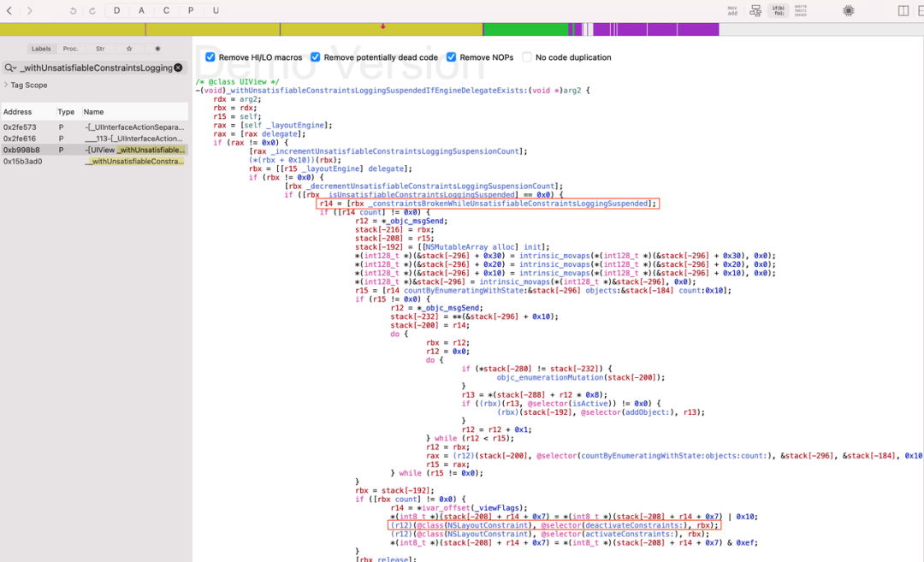Jump to the yellow segment in navigation bar
924x562 pixels.
[241, 29]
